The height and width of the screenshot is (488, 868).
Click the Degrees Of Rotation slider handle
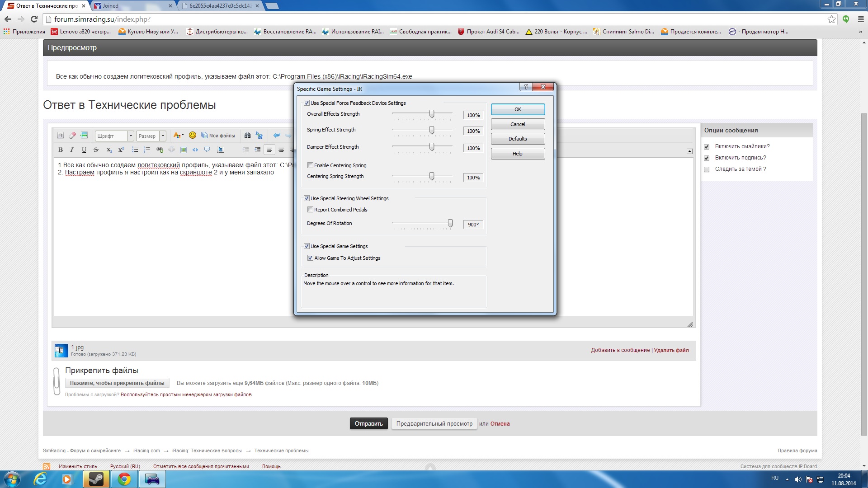click(450, 223)
